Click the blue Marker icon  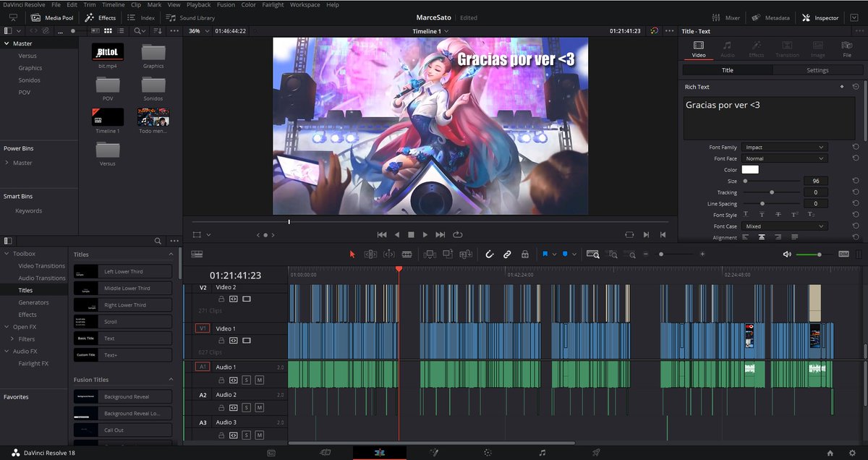[565, 254]
